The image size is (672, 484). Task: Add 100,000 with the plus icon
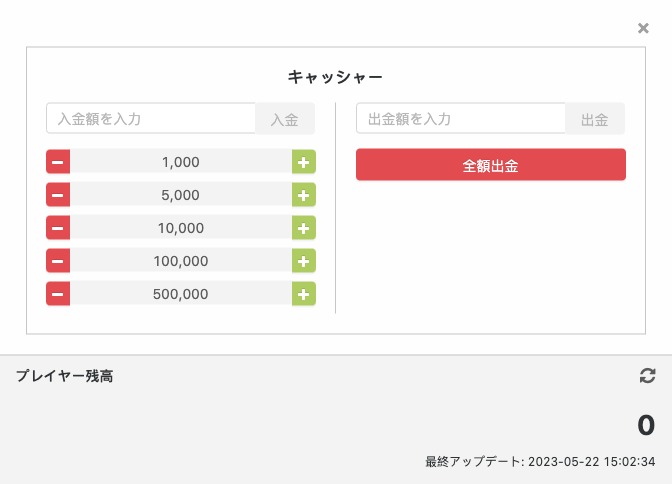tap(303, 261)
